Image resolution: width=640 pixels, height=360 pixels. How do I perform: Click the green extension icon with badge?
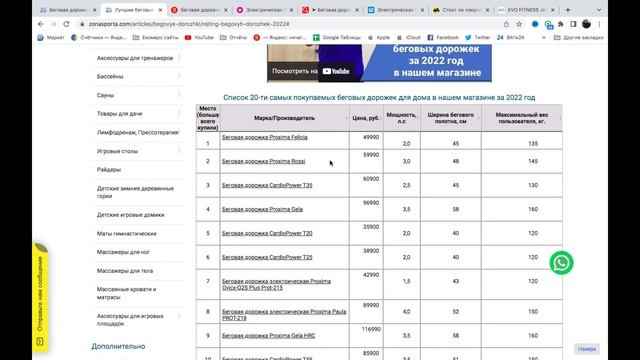[549, 25]
